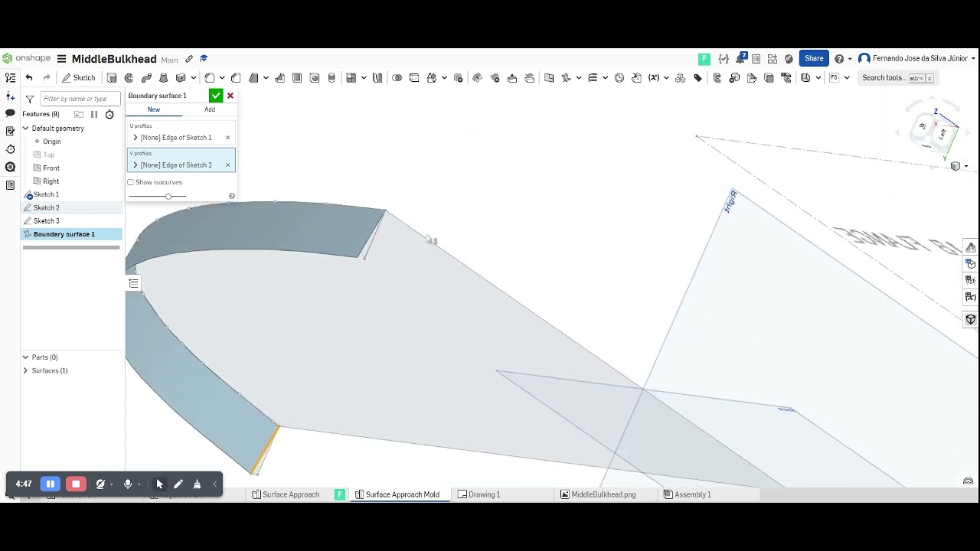Open the Variable tool
980x551 pixels.
(653, 78)
